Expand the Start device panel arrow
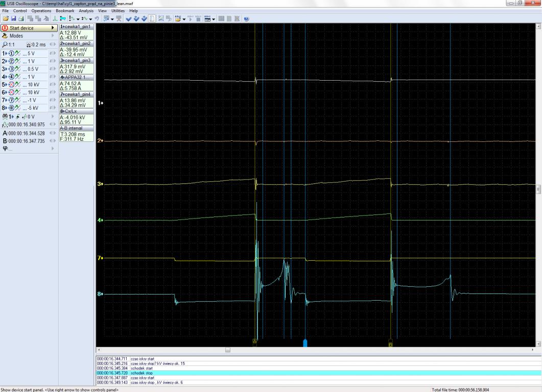The height and width of the screenshot is (392, 542). 53,28
